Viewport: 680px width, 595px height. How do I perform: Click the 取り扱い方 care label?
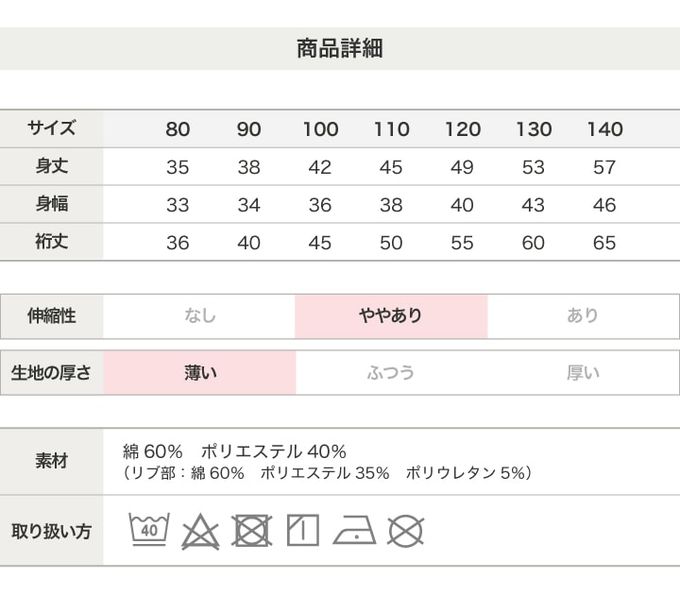coord(51,531)
